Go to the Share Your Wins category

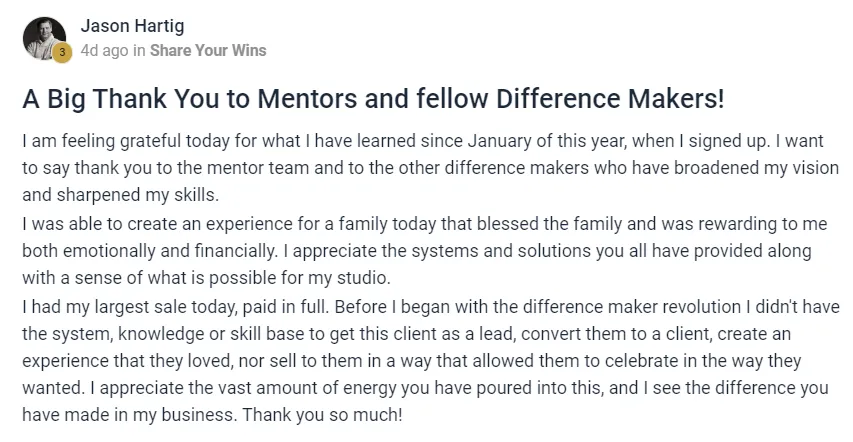tap(208, 50)
